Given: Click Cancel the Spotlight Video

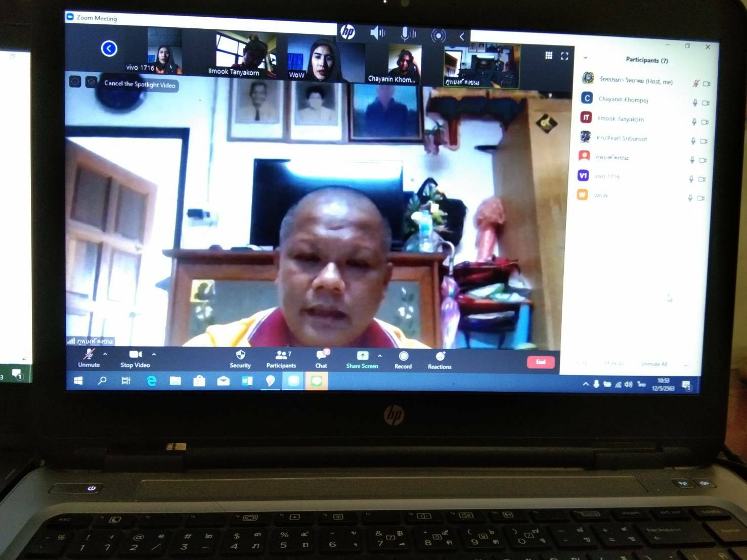Looking at the screenshot, I should pos(140,84).
